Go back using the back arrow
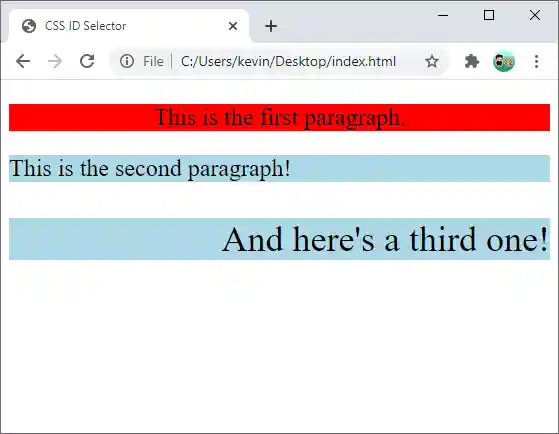The height and width of the screenshot is (434, 559). coord(23,61)
